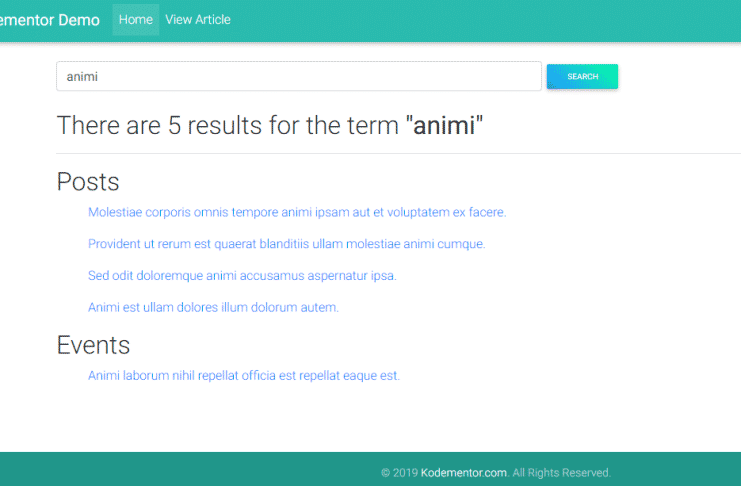Open post "Provident ut rerum est quaerat"
This screenshot has height=486, width=741.
[x=286, y=244]
